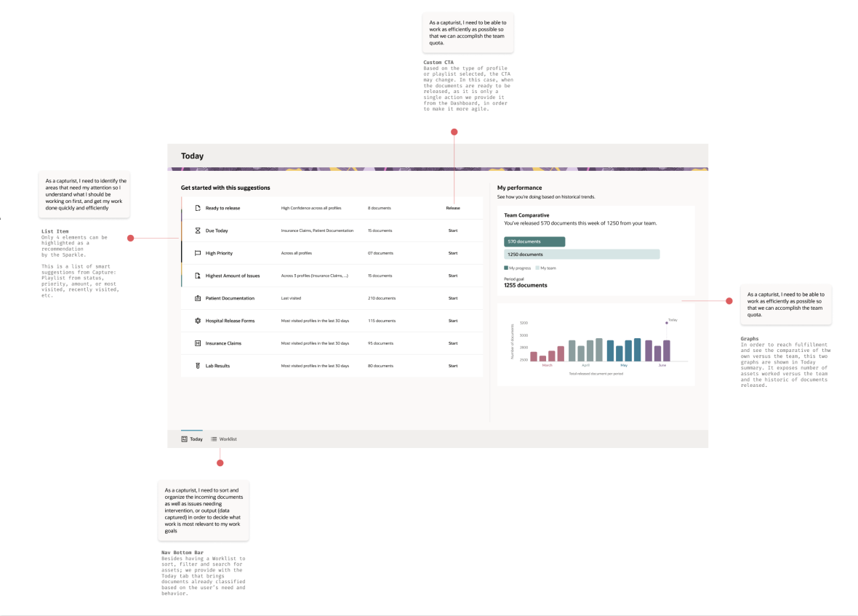Start the Due Today playlist
The width and height of the screenshot is (858, 616).
453,231
